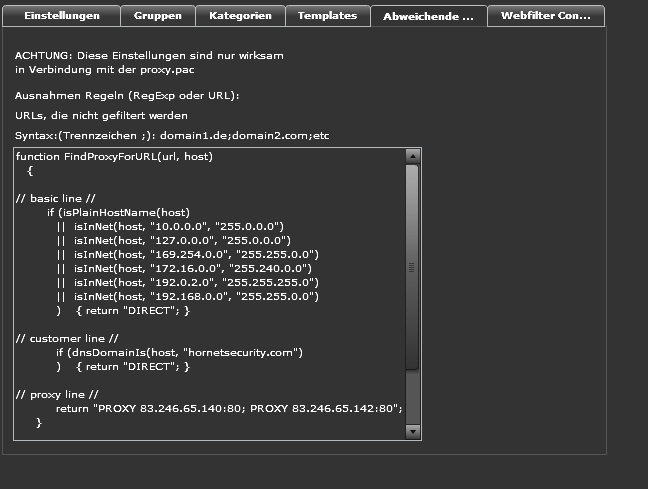Click the isInNet line containing "169.254.0.0"

point(188,255)
